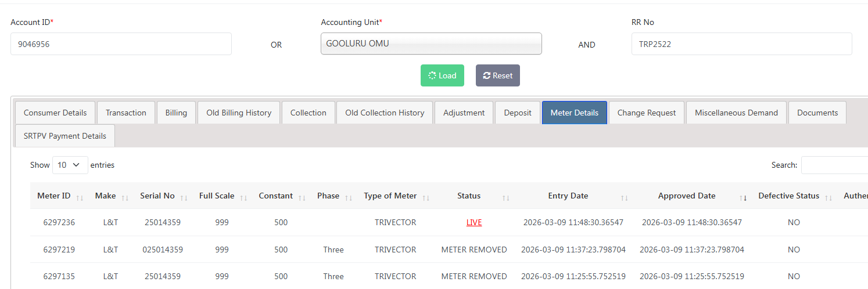Open the Show entries count dropdown
868x289 pixels.
coord(70,165)
